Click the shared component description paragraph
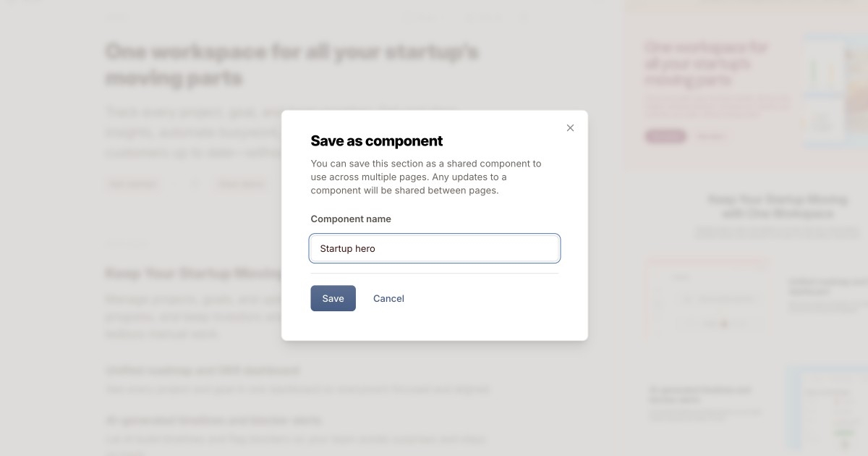This screenshot has height=456, width=868. tap(426, 177)
